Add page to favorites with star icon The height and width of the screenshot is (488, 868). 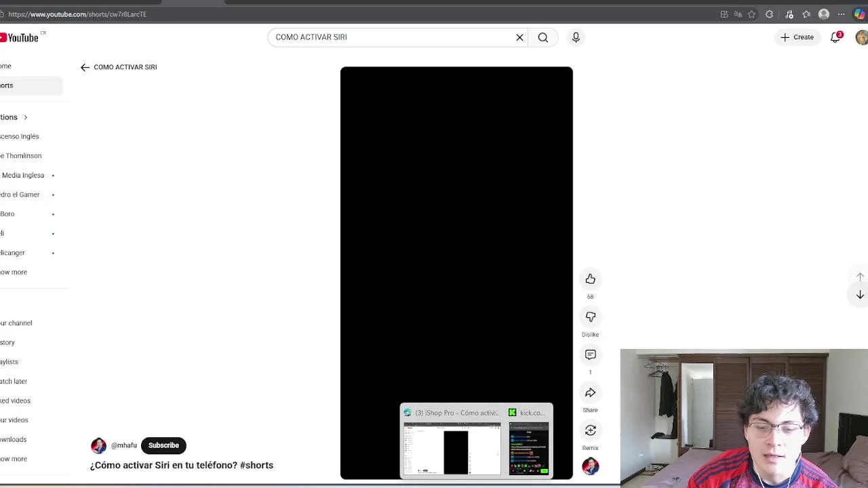(x=751, y=14)
